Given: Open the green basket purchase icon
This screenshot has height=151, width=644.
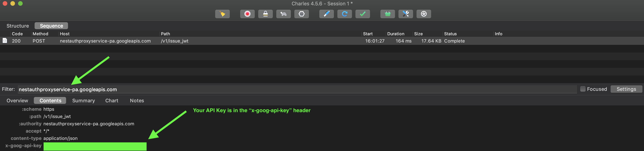Looking at the screenshot, I should click(388, 14).
